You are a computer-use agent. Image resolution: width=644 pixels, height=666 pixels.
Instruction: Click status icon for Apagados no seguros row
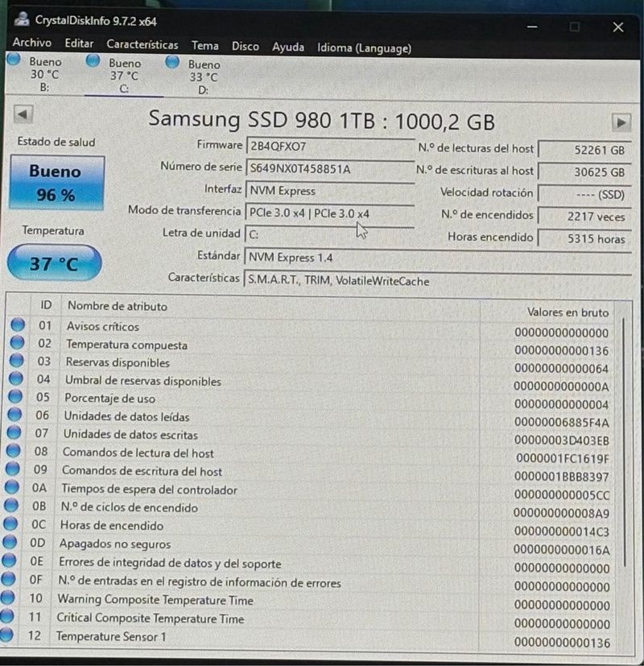pos(10,542)
